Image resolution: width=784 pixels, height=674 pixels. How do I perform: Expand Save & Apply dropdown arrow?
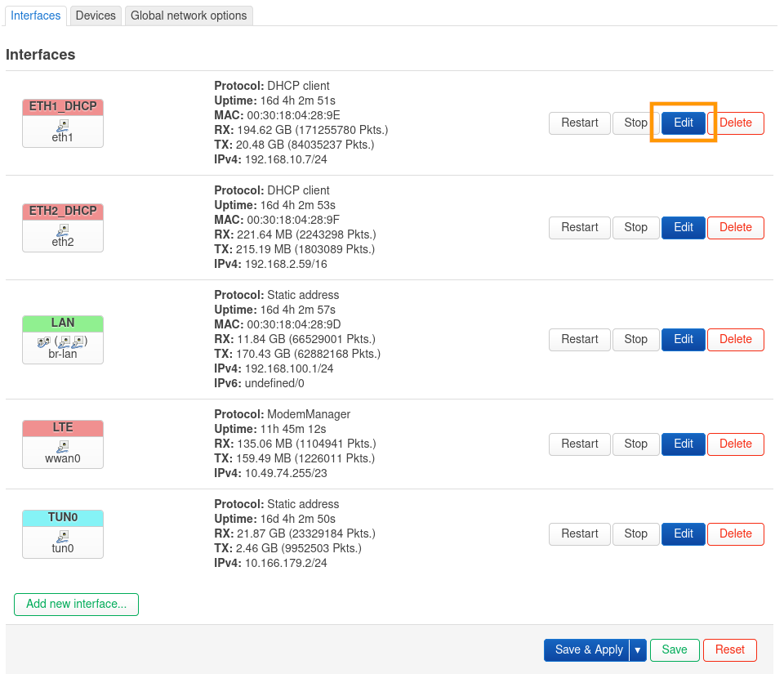pyautogui.click(x=638, y=650)
